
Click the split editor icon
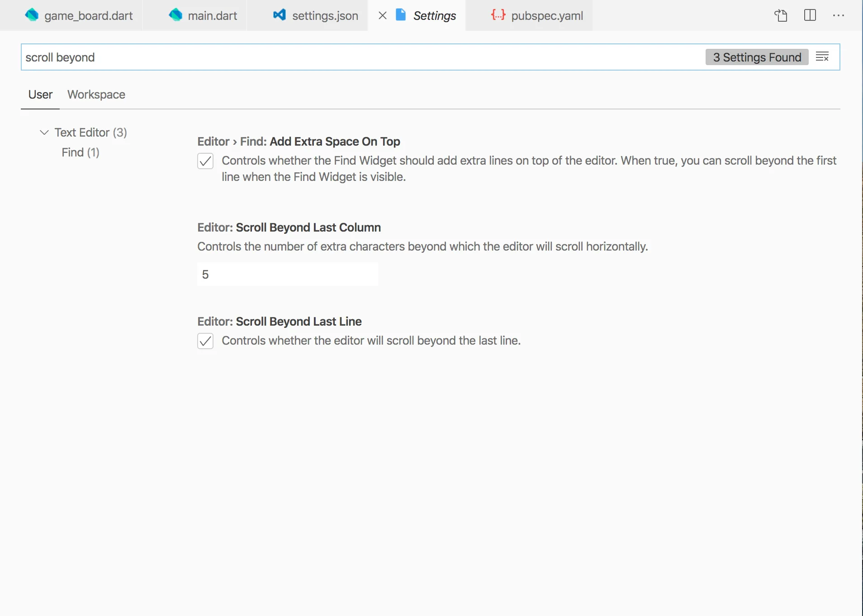(x=810, y=15)
